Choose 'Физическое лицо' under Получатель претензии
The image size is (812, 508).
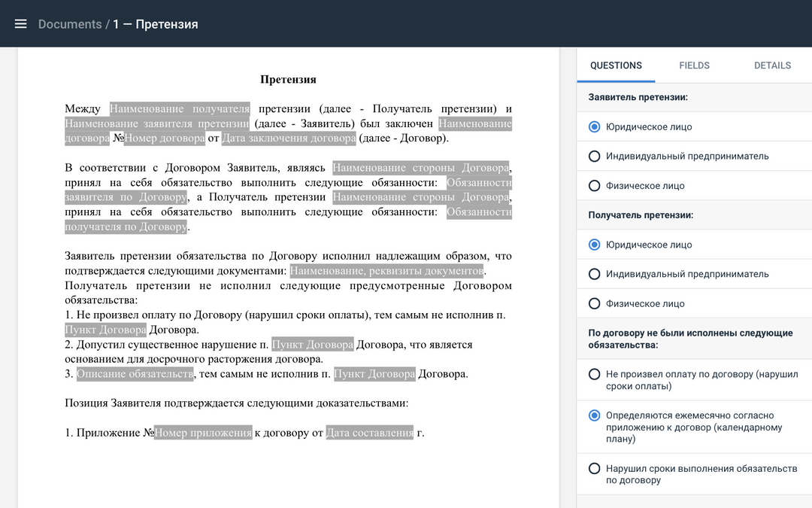[595, 304]
